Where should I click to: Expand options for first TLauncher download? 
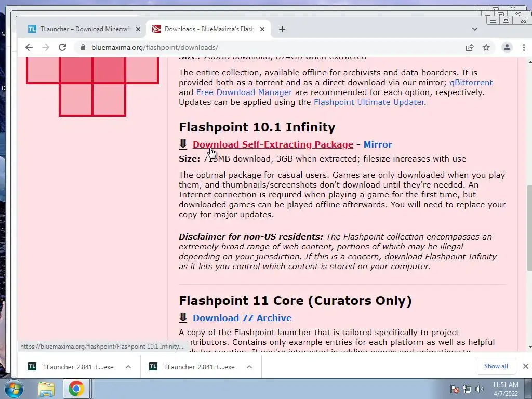click(128, 367)
